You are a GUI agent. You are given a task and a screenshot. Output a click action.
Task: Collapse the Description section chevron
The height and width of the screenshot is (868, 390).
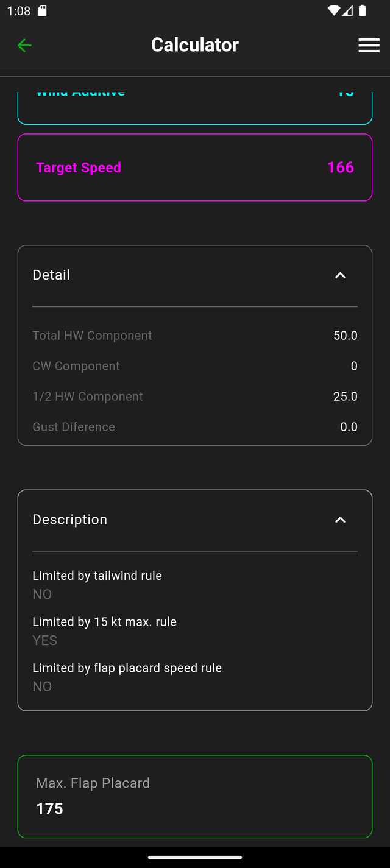pyautogui.click(x=340, y=520)
